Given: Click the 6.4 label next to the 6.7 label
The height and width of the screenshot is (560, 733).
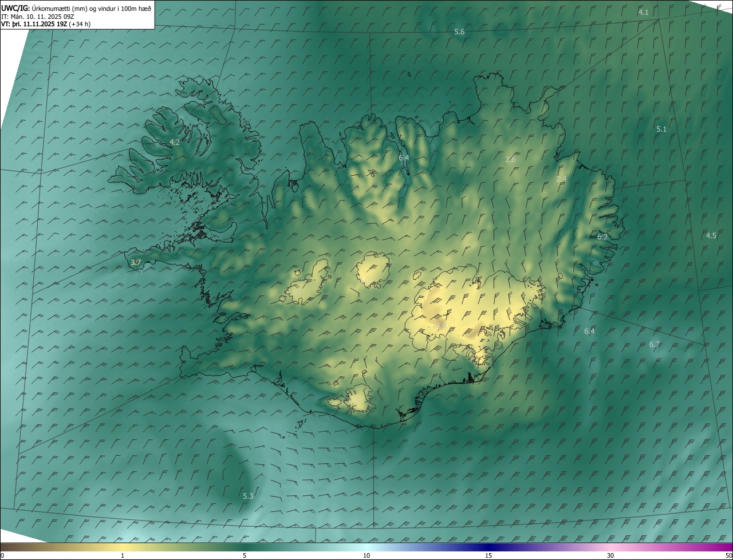Looking at the screenshot, I should pos(589,331).
